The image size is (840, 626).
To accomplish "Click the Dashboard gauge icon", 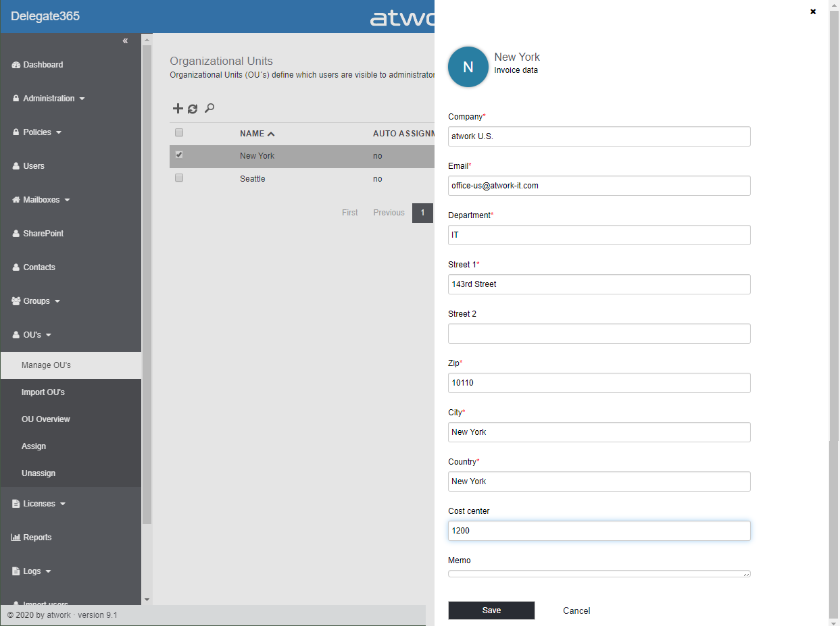I will coord(16,65).
